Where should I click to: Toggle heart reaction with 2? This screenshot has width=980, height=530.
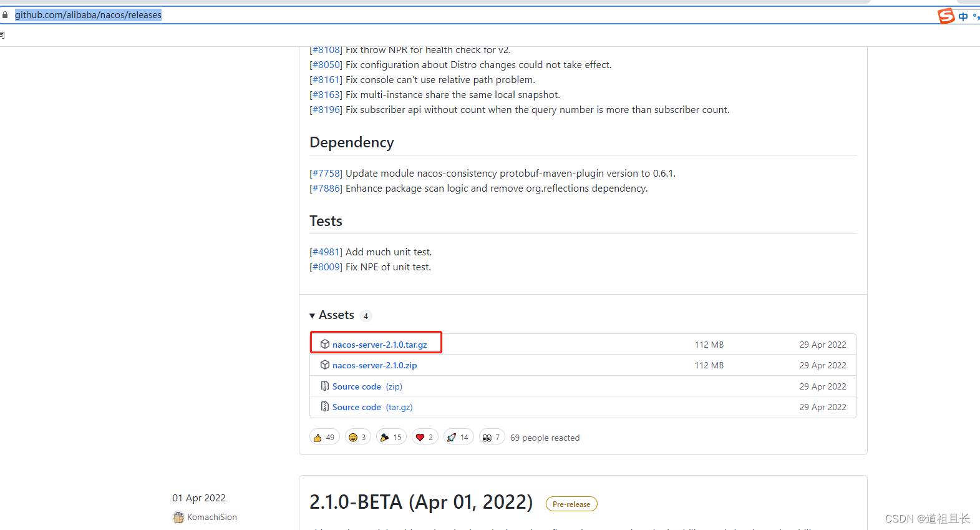425,437
